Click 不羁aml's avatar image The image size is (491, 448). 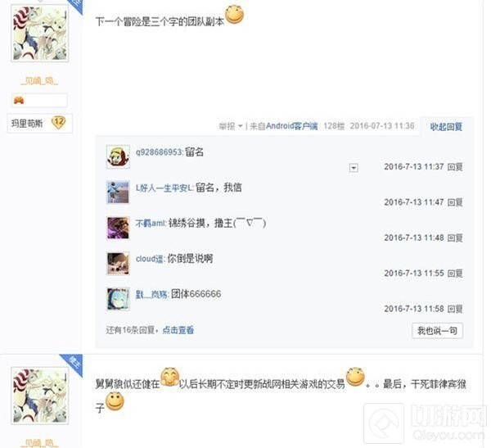(x=118, y=228)
